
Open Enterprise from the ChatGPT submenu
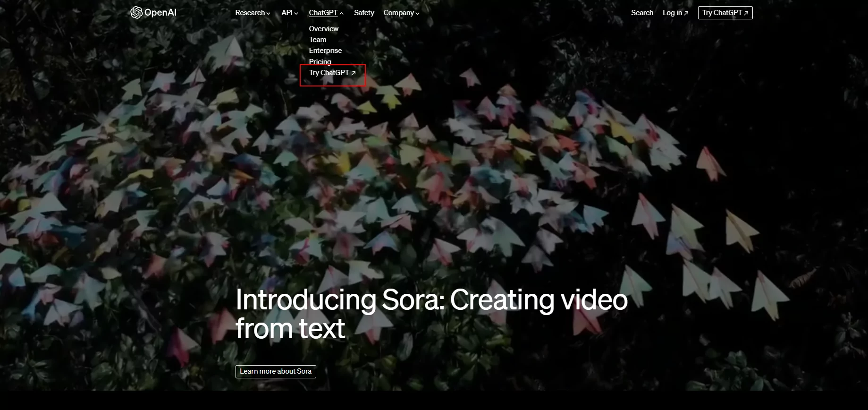325,51
